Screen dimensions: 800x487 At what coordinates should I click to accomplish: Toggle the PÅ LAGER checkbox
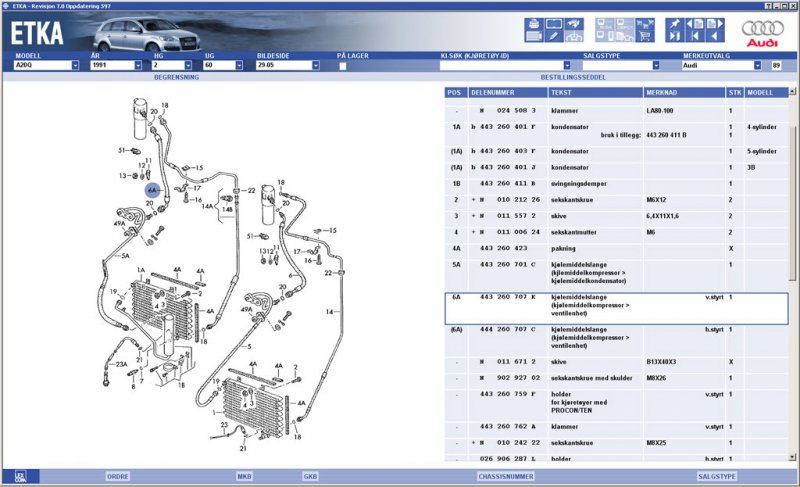pyautogui.click(x=342, y=66)
